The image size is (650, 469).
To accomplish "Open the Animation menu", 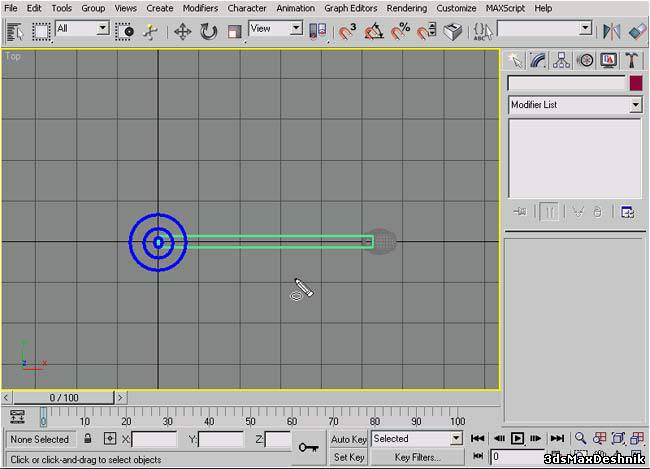I will [x=295, y=8].
